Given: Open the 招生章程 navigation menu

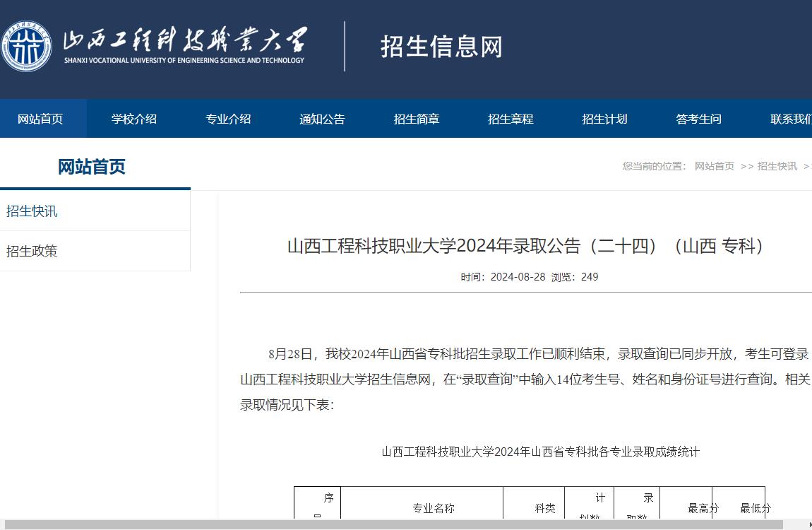Looking at the screenshot, I should [x=510, y=119].
